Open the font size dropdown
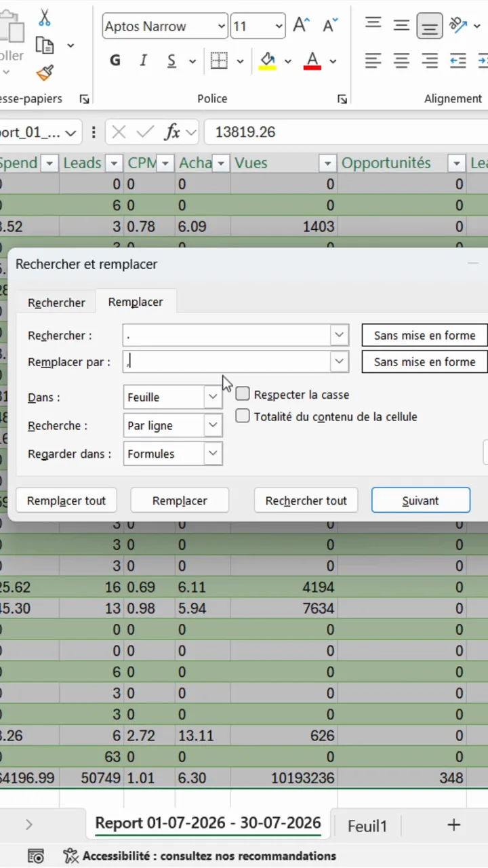 pos(279,26)
